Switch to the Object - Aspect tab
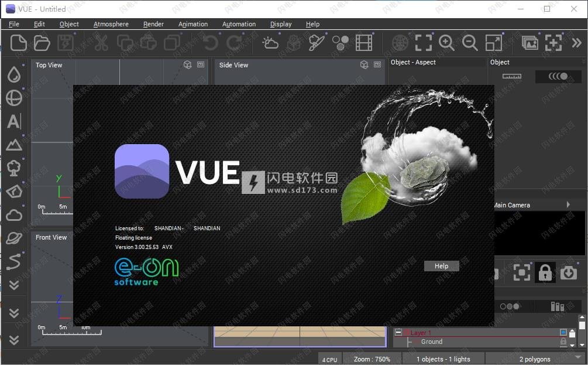This screenshot has width=588, height=365. point(413,62)
